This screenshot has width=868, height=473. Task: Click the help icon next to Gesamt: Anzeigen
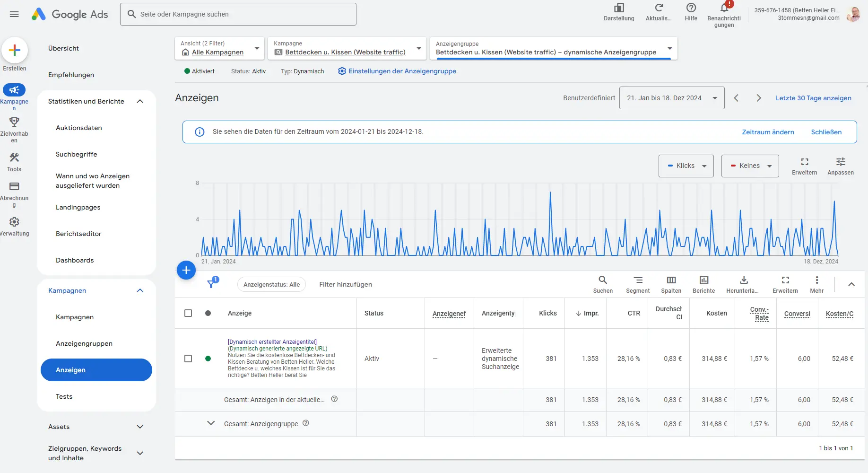click(334, 399)
